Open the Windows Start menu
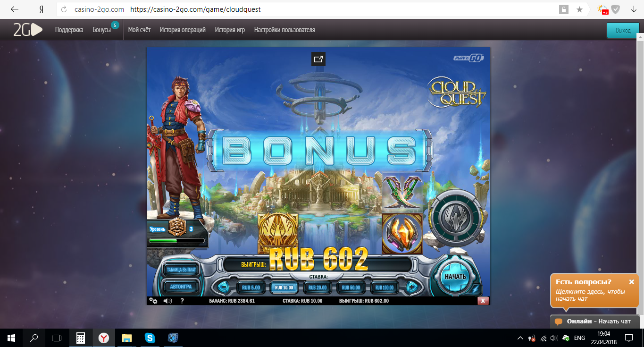The width and height of the screenshot is (644, 347). tap(11, 338)
